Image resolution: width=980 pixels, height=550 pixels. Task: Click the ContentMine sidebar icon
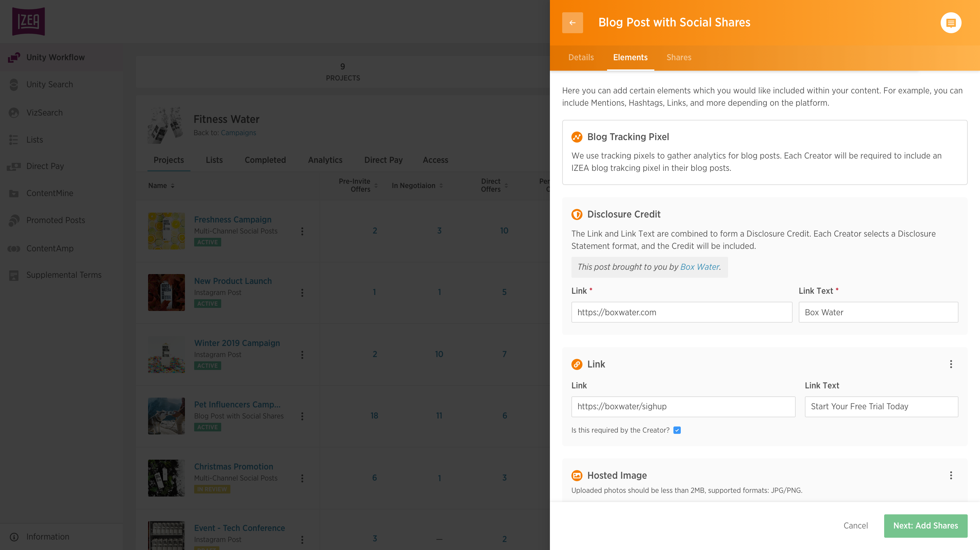pyautogui.click(x=14, y=193)
